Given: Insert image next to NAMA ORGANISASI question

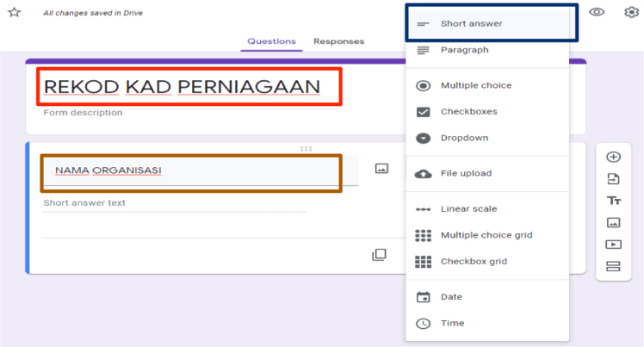Looking at the screenshot, I should 381,169.
